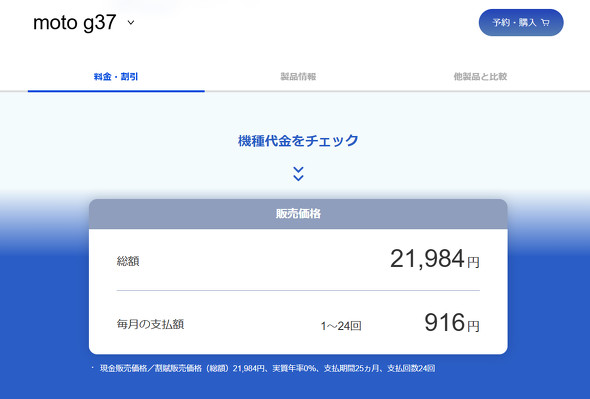Click the 支払回数24回 text in footnote
The image size is (590, 399).
pyautogui.click(x=411, y=368)
